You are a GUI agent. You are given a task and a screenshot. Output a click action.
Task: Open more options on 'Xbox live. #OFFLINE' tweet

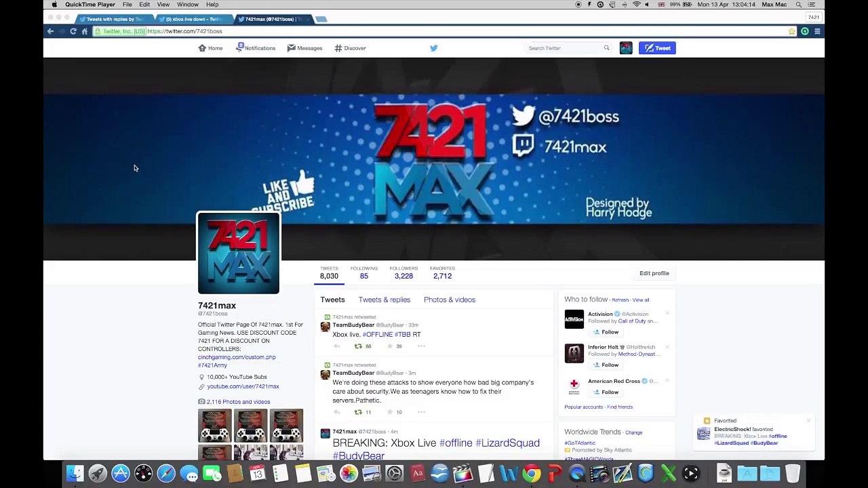pos(421,346)
